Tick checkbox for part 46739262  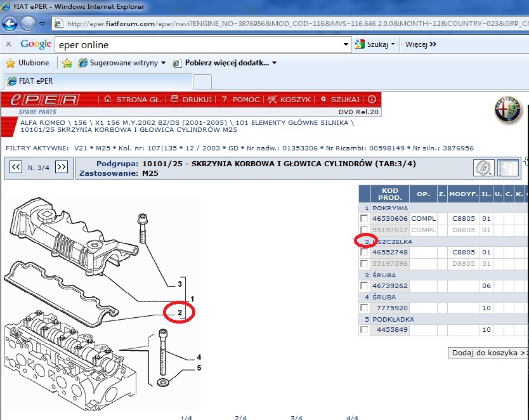coord(364,285)
